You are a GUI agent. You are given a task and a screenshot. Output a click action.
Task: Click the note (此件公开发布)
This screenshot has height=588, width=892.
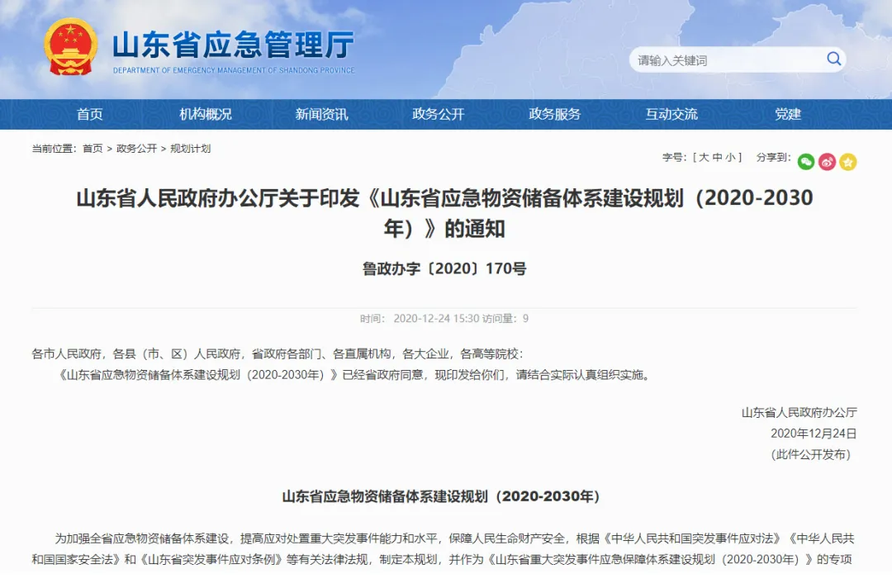[x=811, y=454]
